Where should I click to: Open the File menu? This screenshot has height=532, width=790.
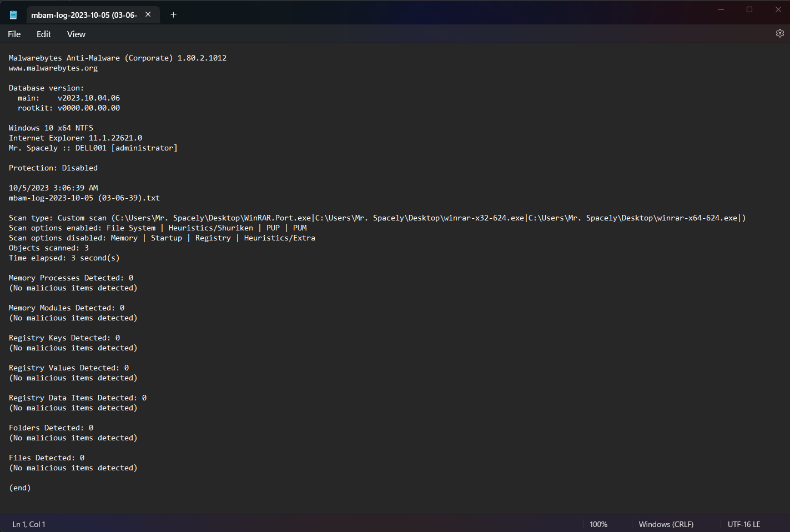click(x=14, y=34)
